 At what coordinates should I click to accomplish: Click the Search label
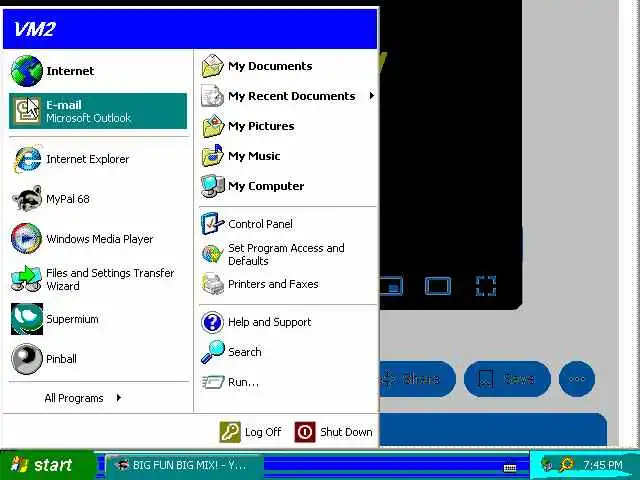(x=244, y=352)
